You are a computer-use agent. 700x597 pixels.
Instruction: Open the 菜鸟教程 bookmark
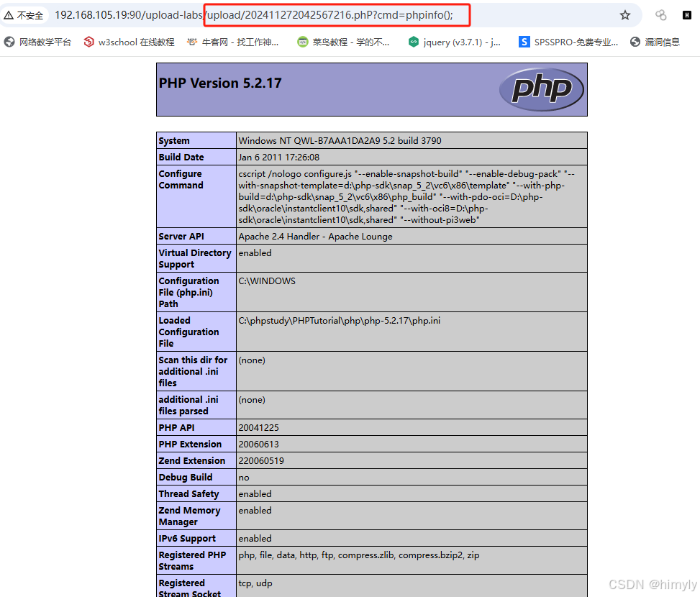click(343, 42)
